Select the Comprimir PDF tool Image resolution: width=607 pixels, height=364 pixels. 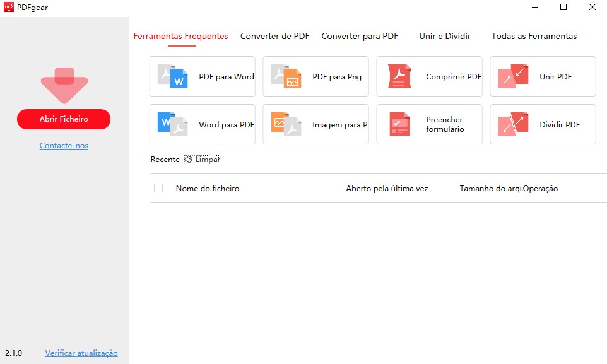point(429,76)
